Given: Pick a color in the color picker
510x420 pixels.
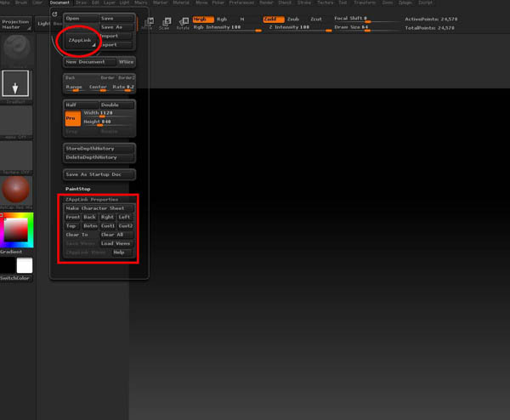Looking at the screenshot, I should coord(16,230).
